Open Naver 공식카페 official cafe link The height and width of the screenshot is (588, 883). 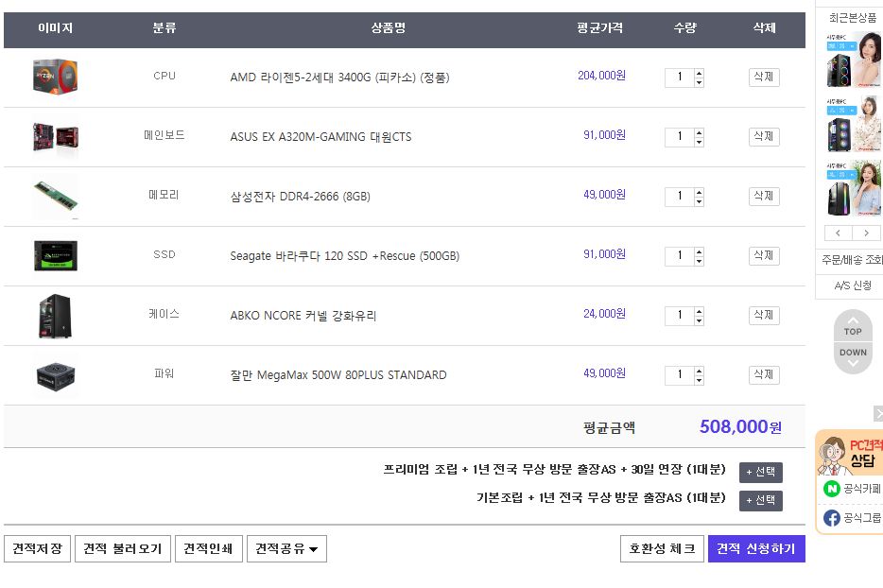coord(852,489)
